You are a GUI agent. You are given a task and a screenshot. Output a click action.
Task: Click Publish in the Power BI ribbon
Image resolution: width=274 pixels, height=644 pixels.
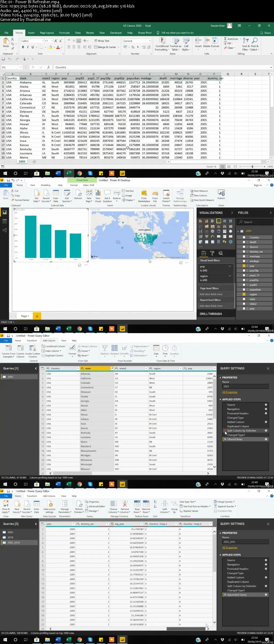221,195
